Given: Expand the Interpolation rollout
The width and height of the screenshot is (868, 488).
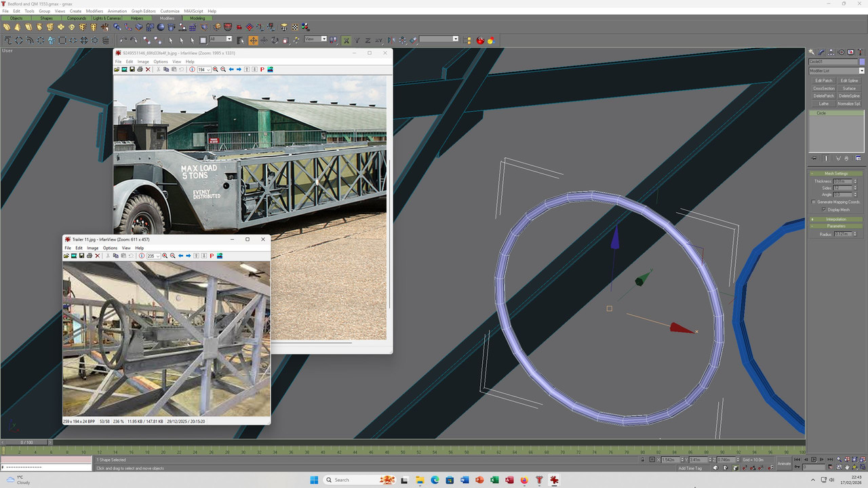Looking at the screenshot, I should [x=836, y=219].
